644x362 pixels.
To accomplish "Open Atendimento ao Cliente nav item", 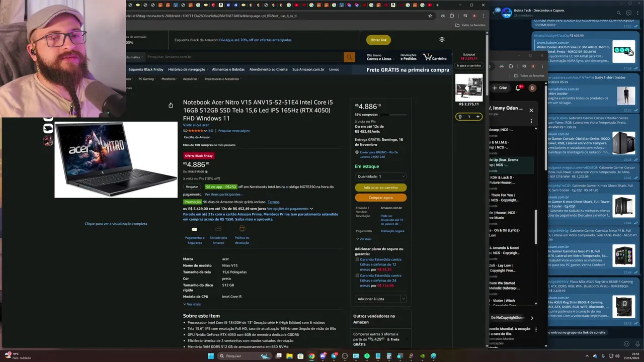I will pos(269,69).
